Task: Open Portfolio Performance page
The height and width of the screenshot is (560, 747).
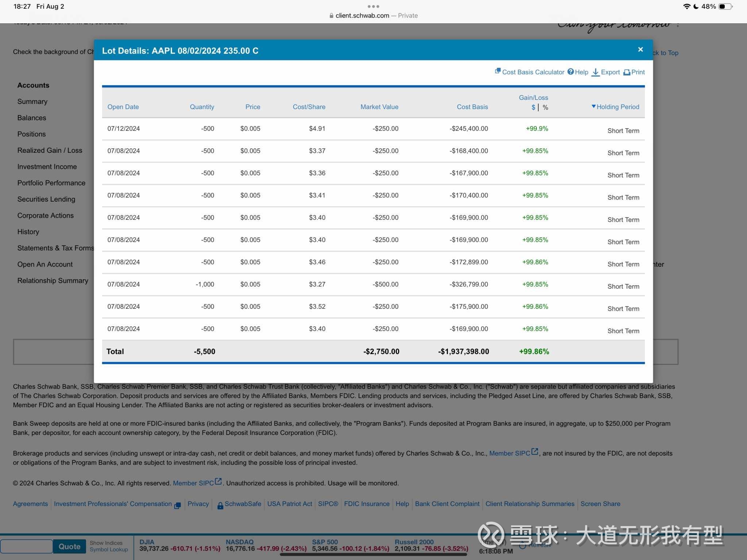Action: coord(51,183)
